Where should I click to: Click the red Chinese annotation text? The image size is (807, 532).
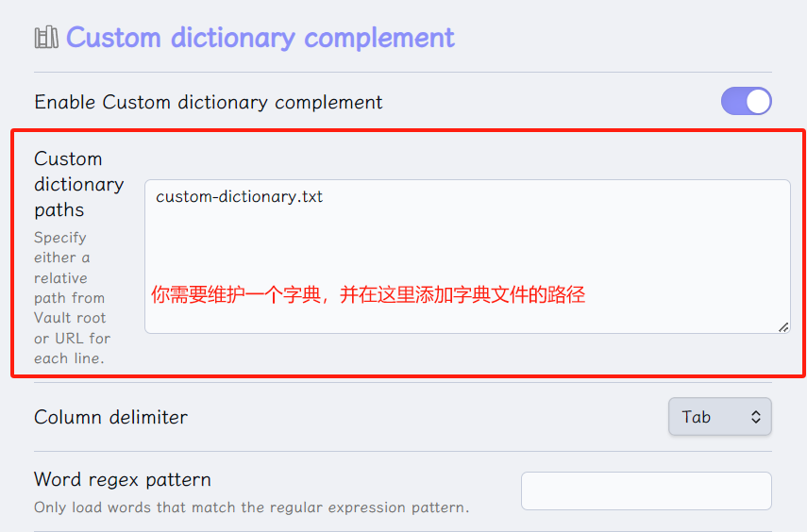[x=368, y=295]
